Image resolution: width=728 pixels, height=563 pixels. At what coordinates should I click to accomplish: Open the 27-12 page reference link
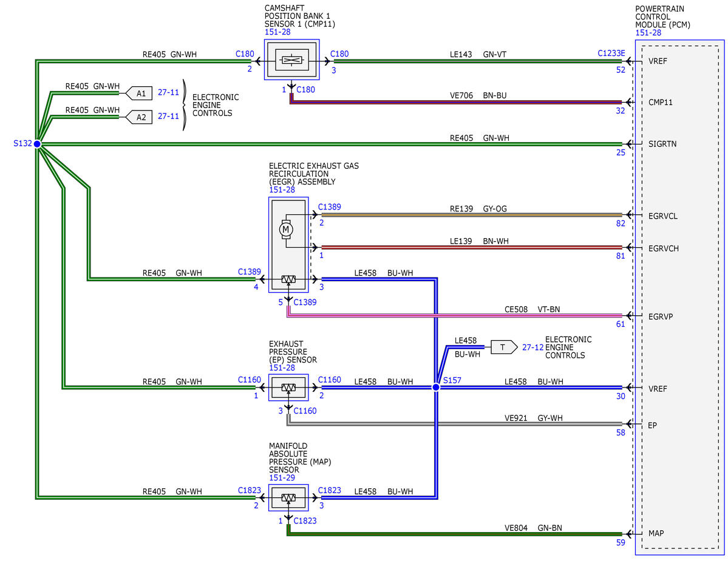pos(532,347)
